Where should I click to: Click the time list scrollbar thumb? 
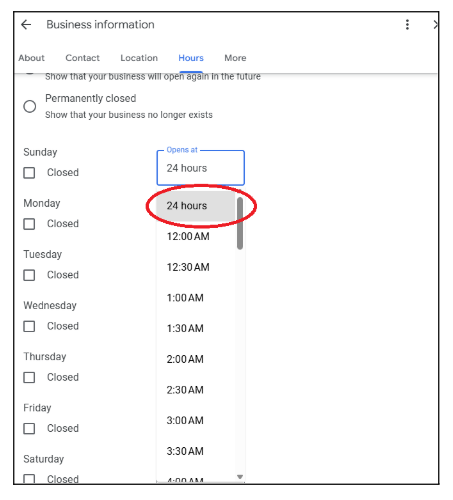click(240, 223)
